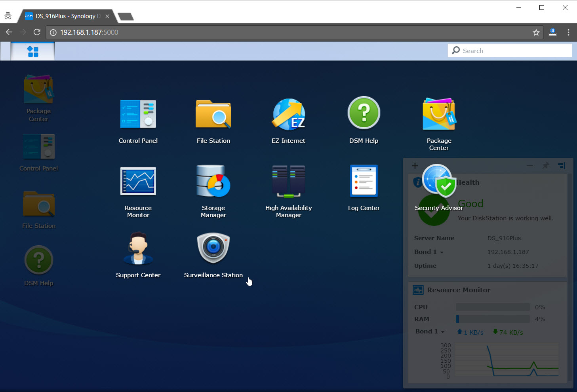The image size is (577, 392).
Task: Click the Main Menu grid button
Action: click(33, 51)
